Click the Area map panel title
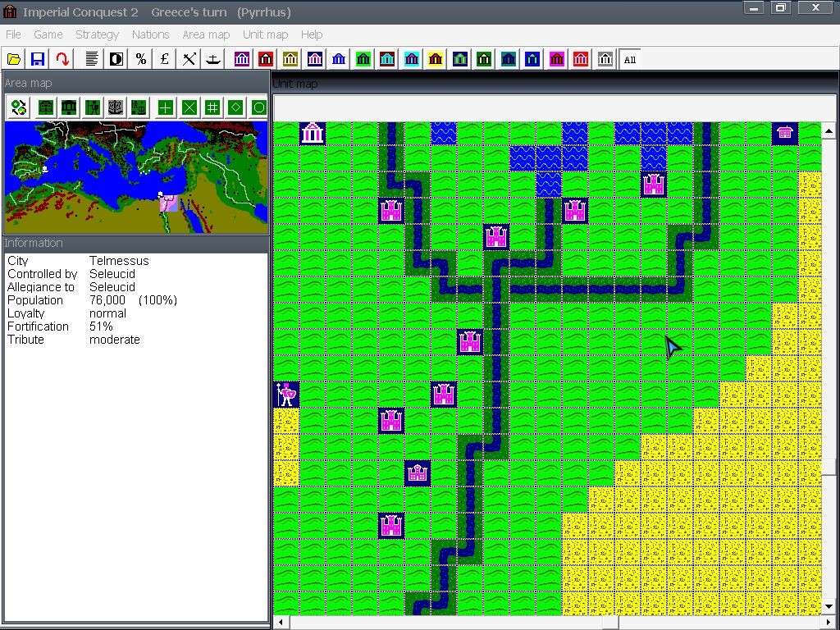The width and height of the screenshot is (840, 630). 28,83
